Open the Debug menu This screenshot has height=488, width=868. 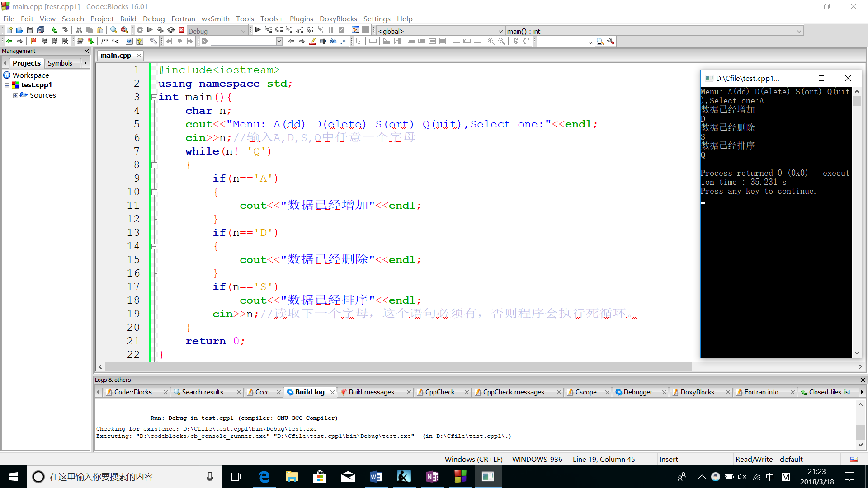(154, 19)
